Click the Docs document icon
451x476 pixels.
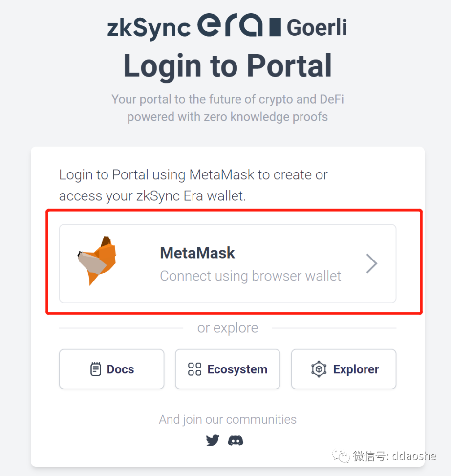pyautogui.click(x=96, y=369)
